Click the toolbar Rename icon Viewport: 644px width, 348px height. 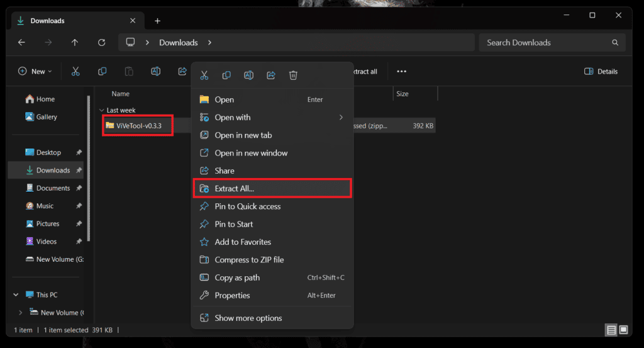coord(156,71)
